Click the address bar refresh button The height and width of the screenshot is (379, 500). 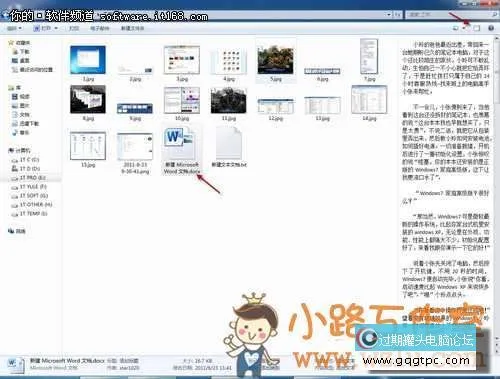(x=397, y=15)
